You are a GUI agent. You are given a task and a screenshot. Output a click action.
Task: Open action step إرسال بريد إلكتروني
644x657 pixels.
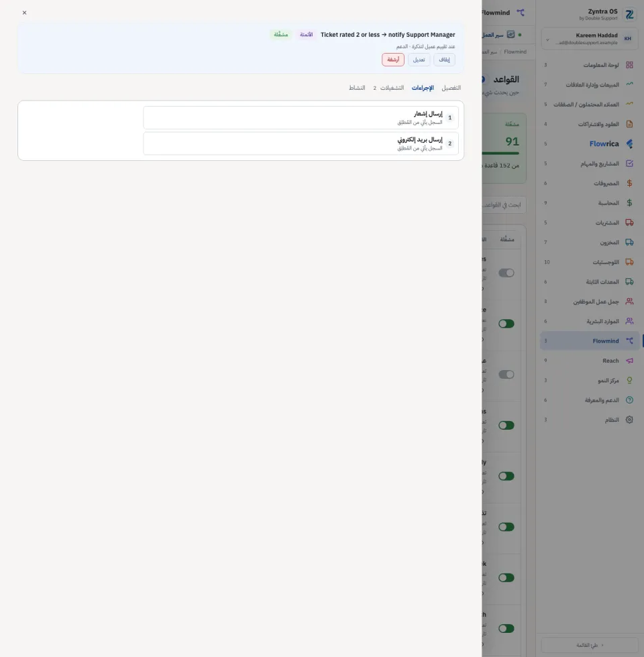pyautogui.click(x=301, y=143)
